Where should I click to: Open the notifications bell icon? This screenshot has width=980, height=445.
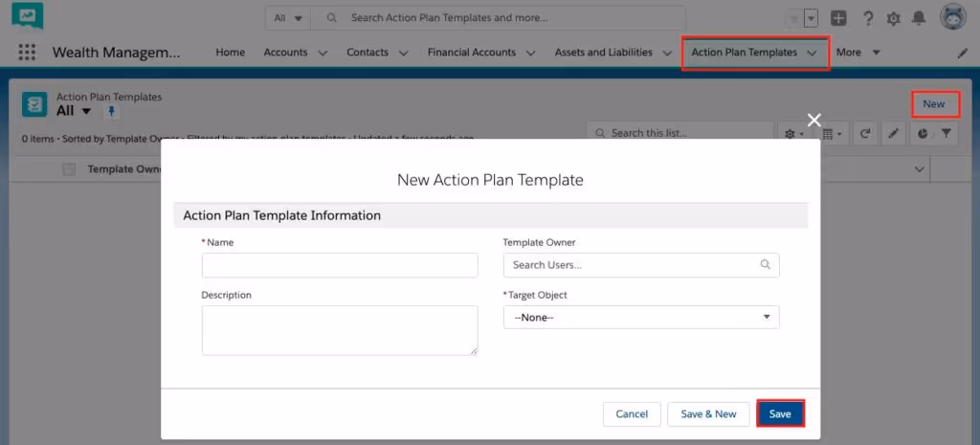(x=918, y=18)
